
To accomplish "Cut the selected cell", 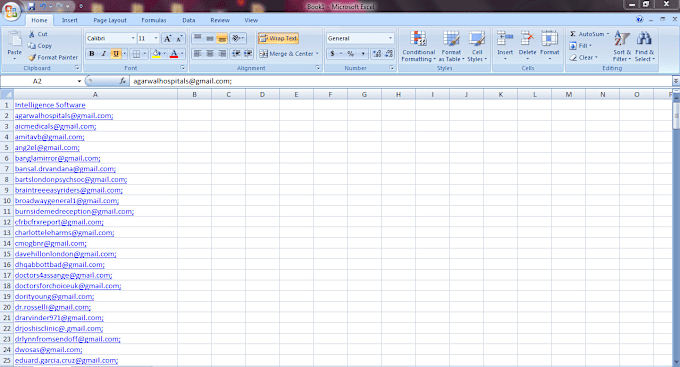I will [x=38, y=34].
